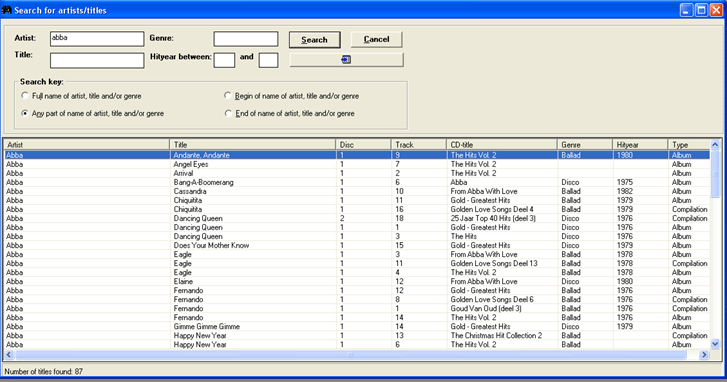Viewport: 727px width, 382px height.
Task: Sort by Title column header
Action: click(x=253, y=145)
